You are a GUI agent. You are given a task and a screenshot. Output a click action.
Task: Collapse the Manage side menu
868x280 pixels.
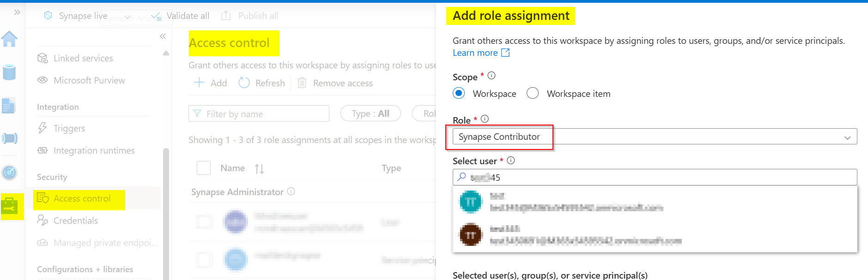163,36
